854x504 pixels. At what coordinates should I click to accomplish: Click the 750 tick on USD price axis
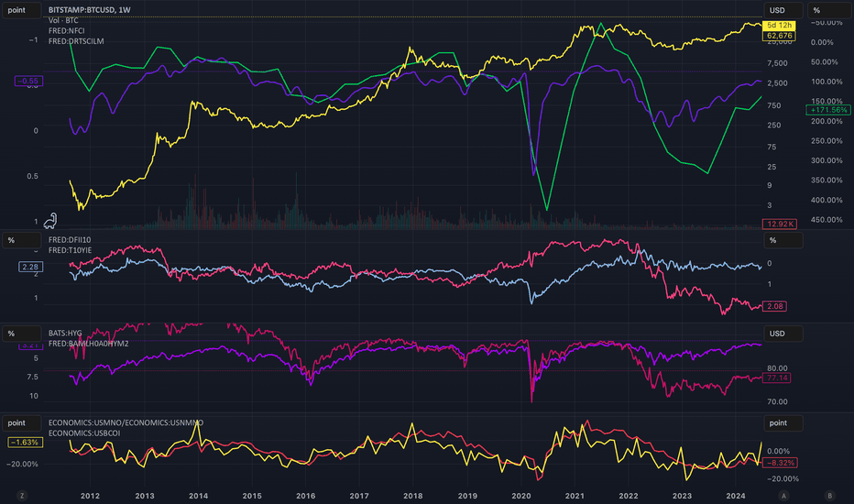(x=774, y=105)
